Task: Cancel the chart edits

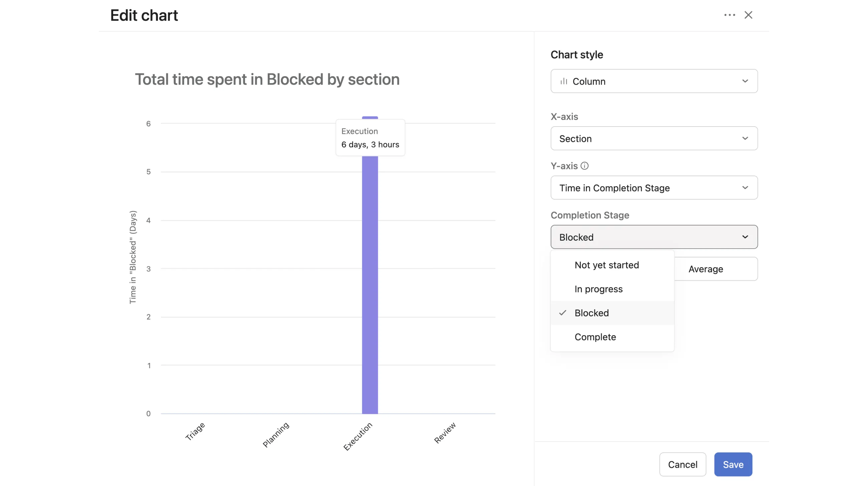Action: [x=683, y=464]
